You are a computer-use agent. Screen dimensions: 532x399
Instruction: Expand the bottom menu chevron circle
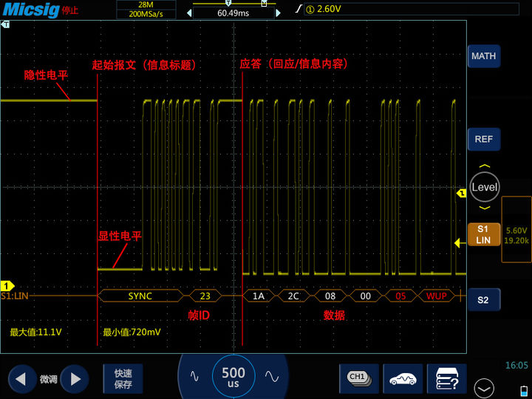click(484, 389)
